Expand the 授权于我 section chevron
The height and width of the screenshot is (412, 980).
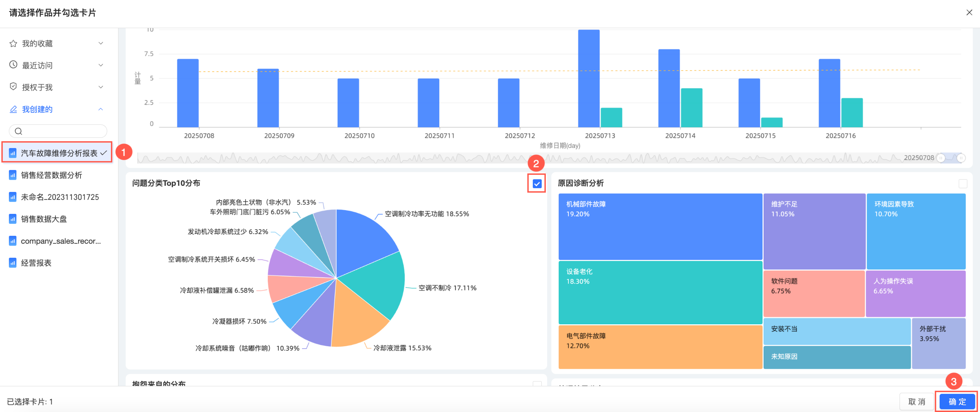click(x=101, y=87)
